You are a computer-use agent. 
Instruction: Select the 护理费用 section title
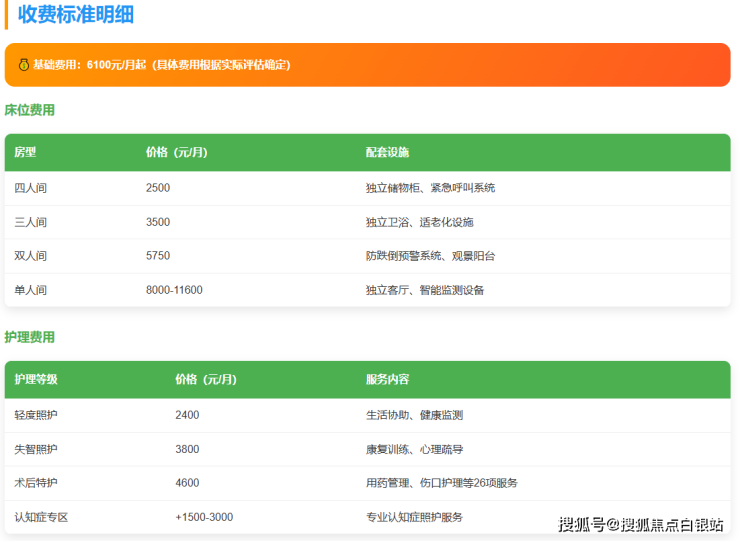30,337
